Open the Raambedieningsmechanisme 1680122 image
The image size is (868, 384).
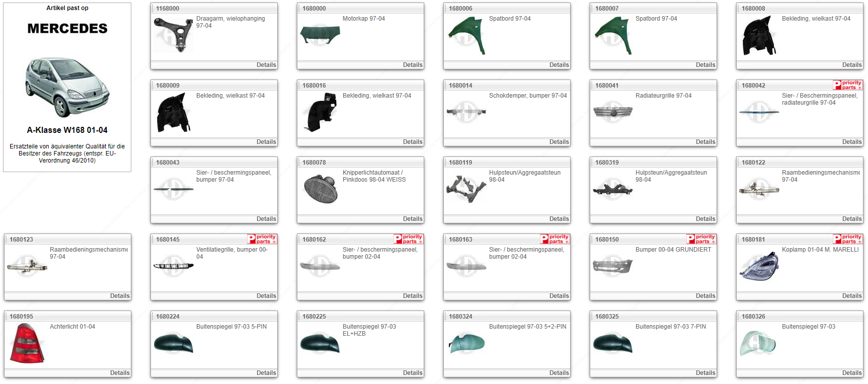(x=759, y=189)
